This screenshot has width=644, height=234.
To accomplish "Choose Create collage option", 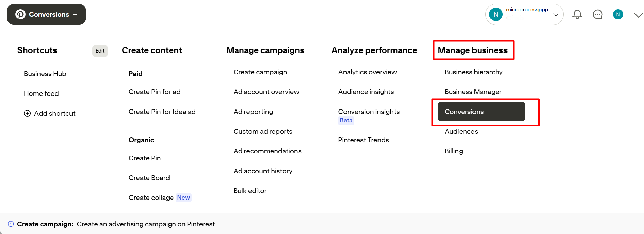I will 151,198.
